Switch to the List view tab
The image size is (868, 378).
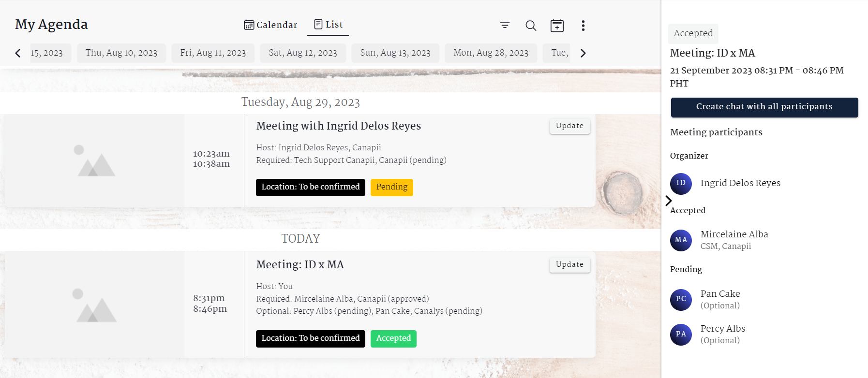click(328, 25)
